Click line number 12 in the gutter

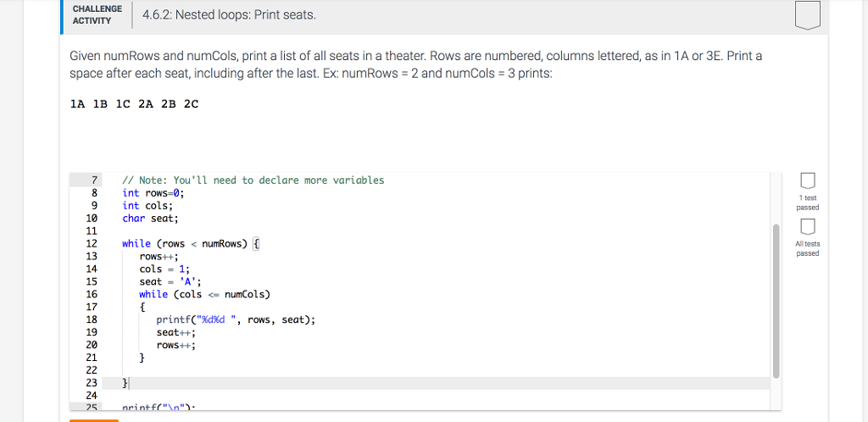(x=92, y=243)
